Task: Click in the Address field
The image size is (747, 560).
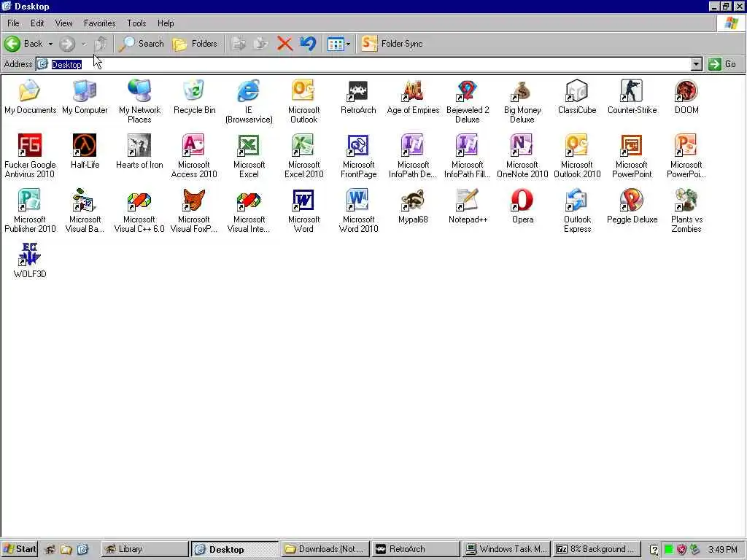Action: [x=363, y=64]
